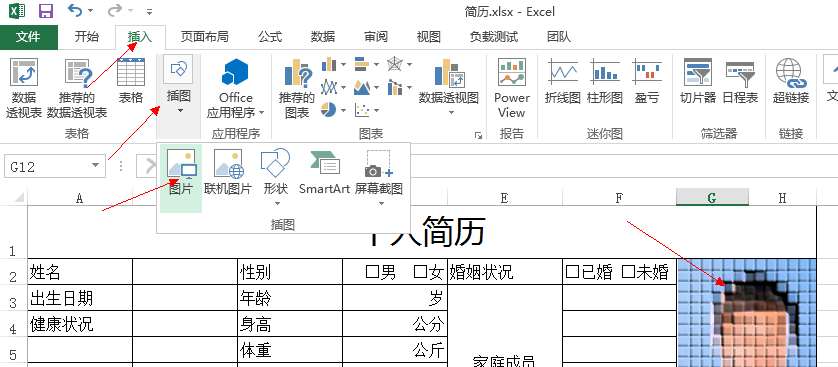Image resolution: width=838 pixels, height=367 pixels.
Task: Open the Customize Quick Access Toolbar arrow
Action: (x=150, y=11)
